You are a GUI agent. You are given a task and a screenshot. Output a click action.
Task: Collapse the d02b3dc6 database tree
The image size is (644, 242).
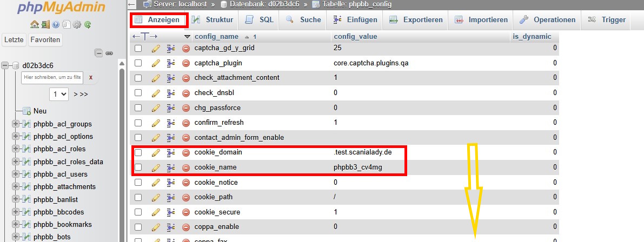[5, 65]
